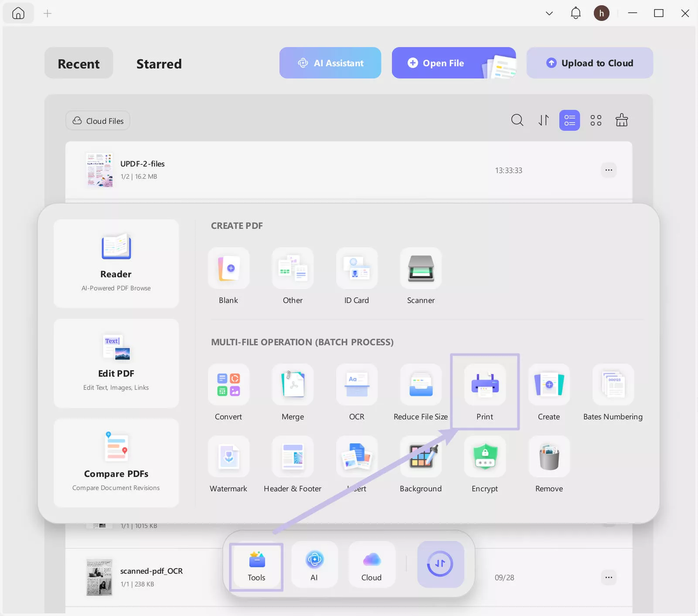This screenshot has height=616, width=698.
Task: Open the batch Encrypt tool
Action: pos(485,456)
